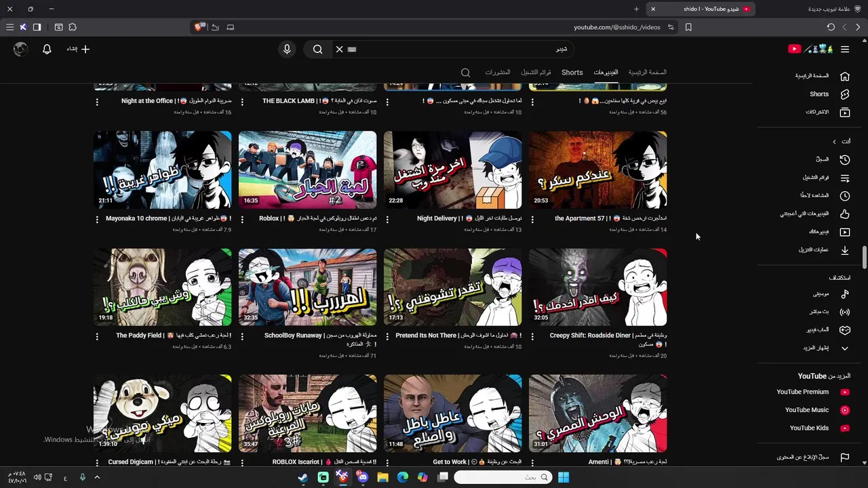The width and height of the screenshot is (868, 488).
Task: Click the page vertical scrollbar thumb
Action: 864,258
